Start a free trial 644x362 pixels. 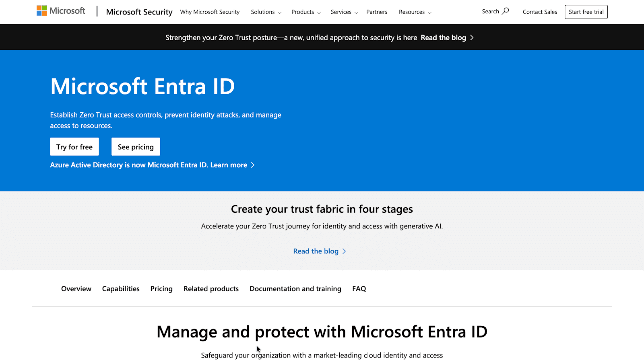[586, 12]
